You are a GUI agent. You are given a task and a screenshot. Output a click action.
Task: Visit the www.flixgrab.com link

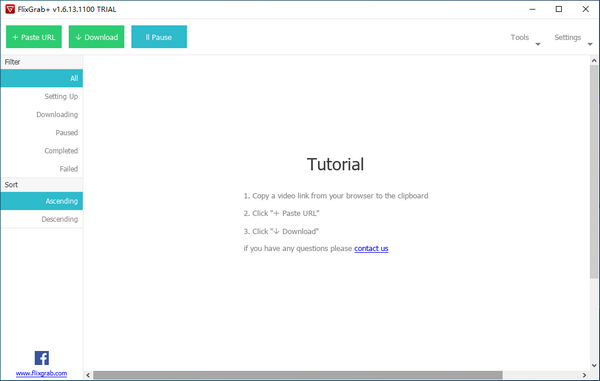click(x=41, y=373)
